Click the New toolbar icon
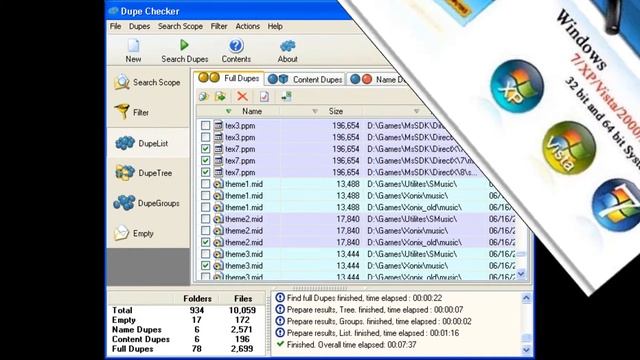640x360 pixels. [x=133, y=46]
